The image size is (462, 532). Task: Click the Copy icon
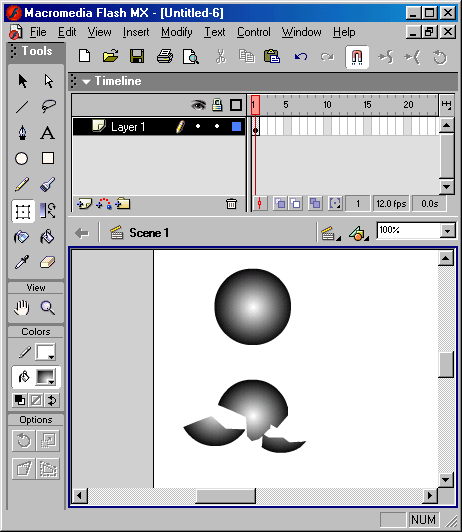247,56
